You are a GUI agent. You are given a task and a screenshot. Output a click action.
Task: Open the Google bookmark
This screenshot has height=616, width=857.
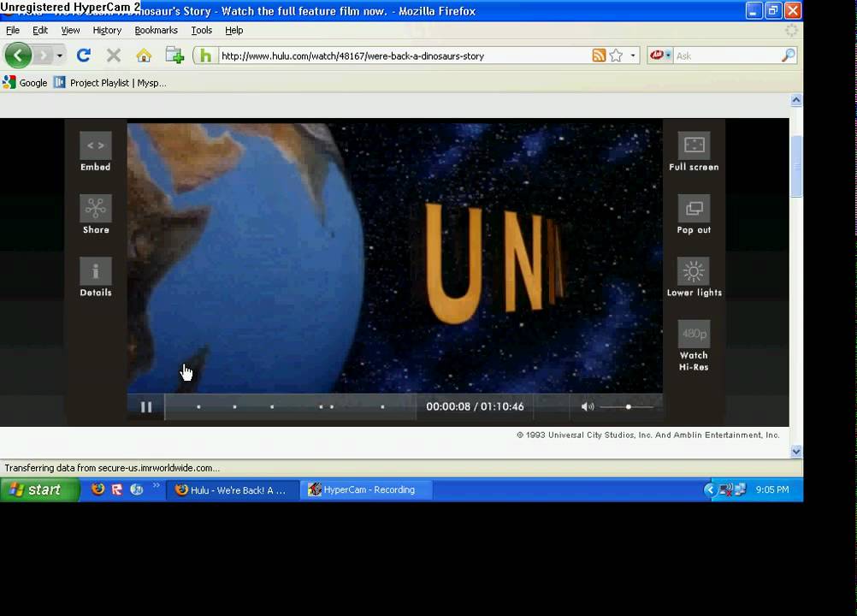(x=25, y=82)
